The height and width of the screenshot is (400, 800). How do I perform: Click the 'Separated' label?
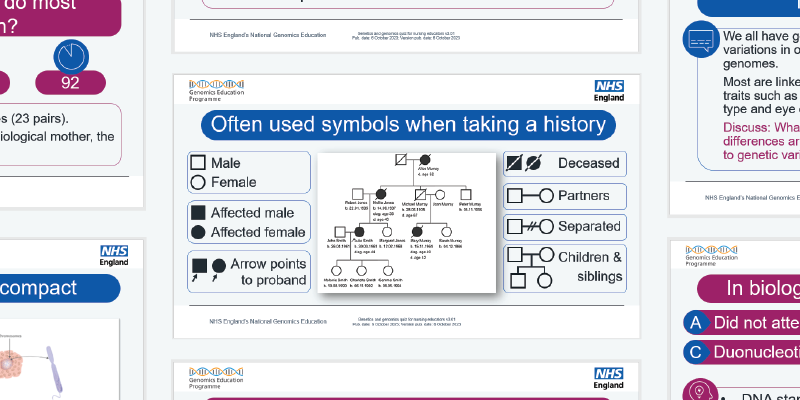pyautogui.click(x=589, y=227)
